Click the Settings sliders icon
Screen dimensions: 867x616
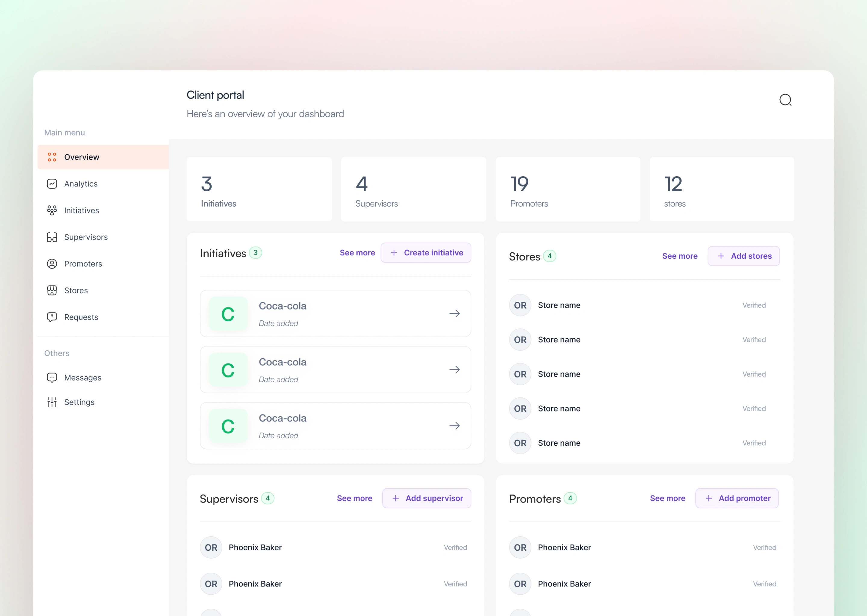coord(52,402)
